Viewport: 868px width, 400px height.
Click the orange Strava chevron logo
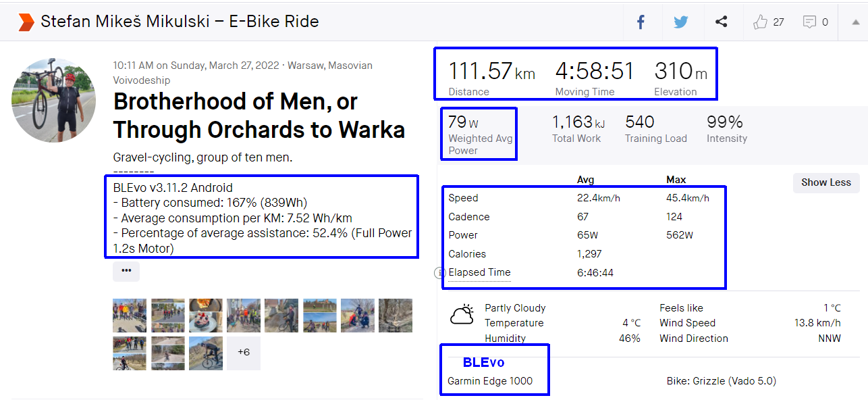tap(26, 22)
